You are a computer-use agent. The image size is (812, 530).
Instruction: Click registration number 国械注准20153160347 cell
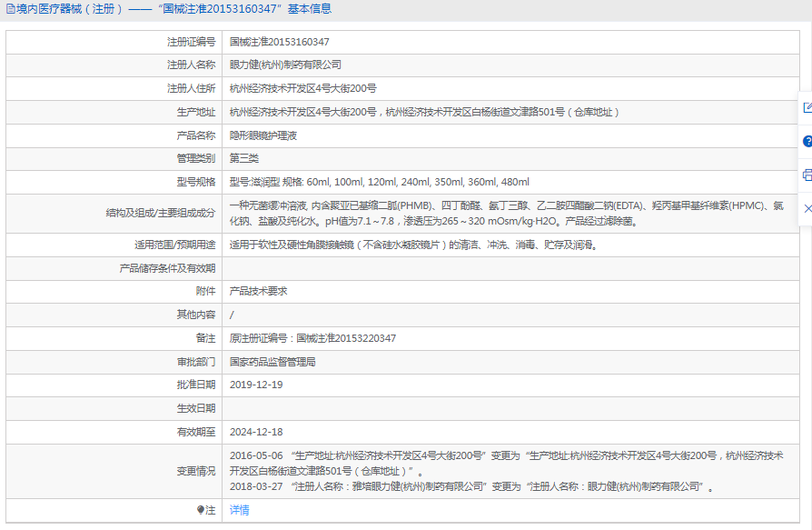pyautogui.click(x=279, y=42)
